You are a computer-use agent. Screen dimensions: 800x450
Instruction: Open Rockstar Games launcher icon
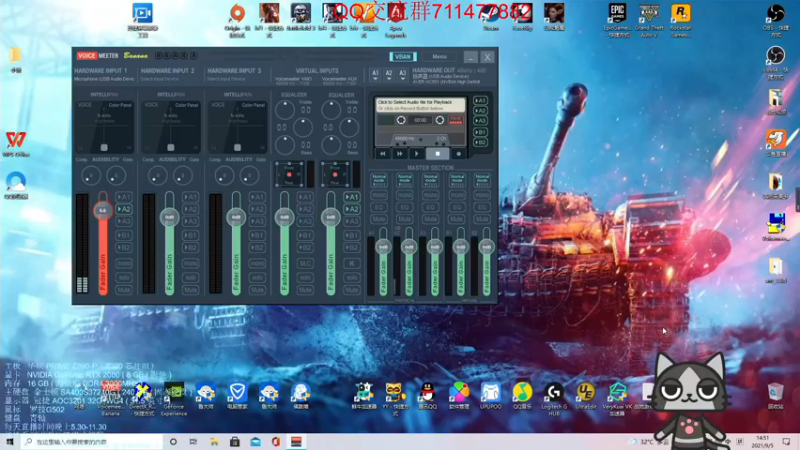tap(681, 20)
